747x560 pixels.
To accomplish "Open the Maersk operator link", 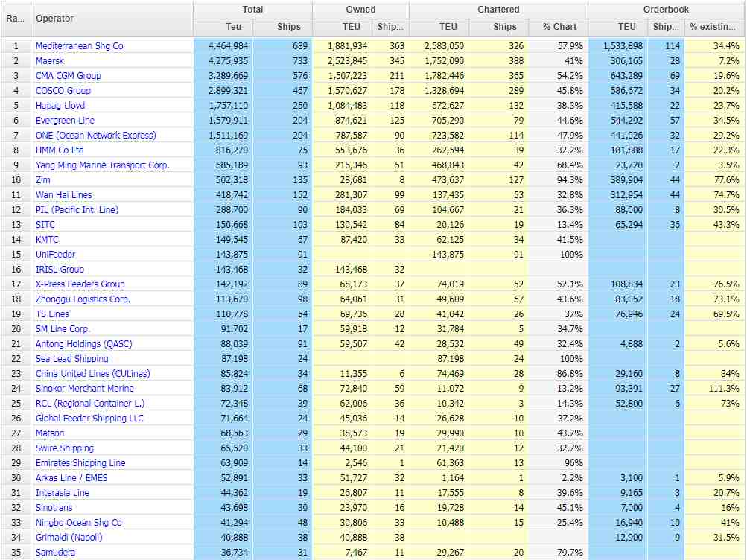I will coord(50,60).
